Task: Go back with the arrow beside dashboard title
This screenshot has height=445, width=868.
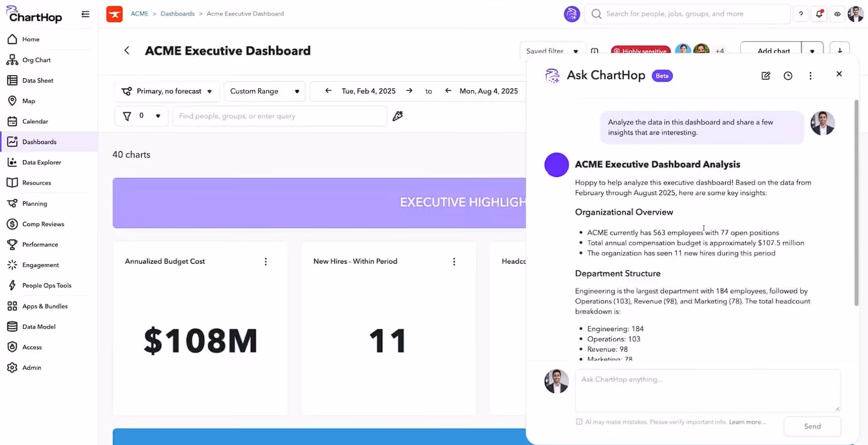Action: [127, 51]
